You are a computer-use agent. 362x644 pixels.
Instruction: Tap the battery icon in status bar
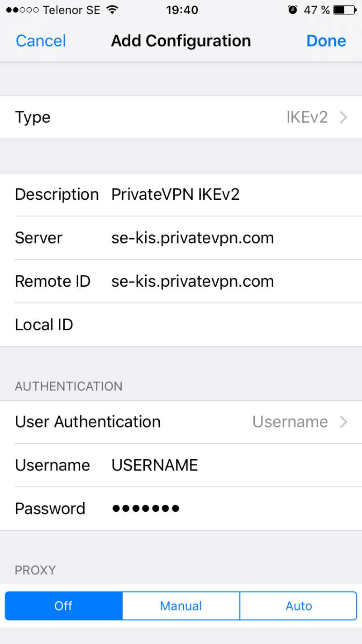coord(344,10)
